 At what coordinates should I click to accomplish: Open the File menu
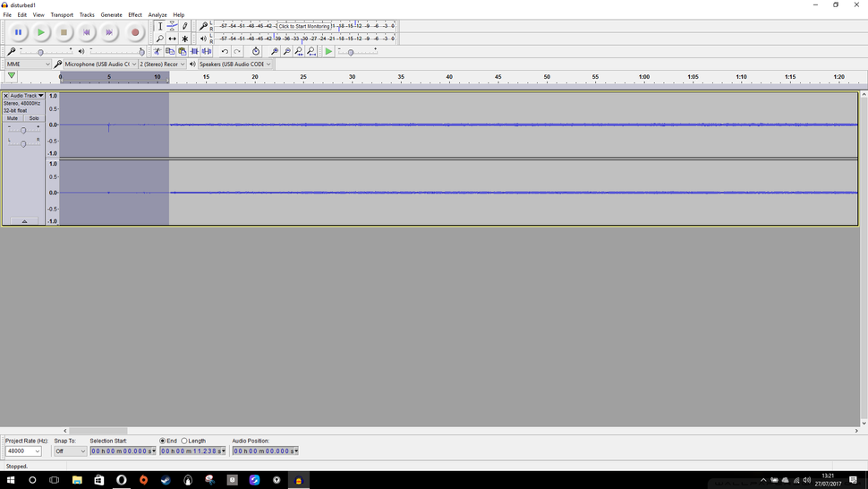point(7,15)
